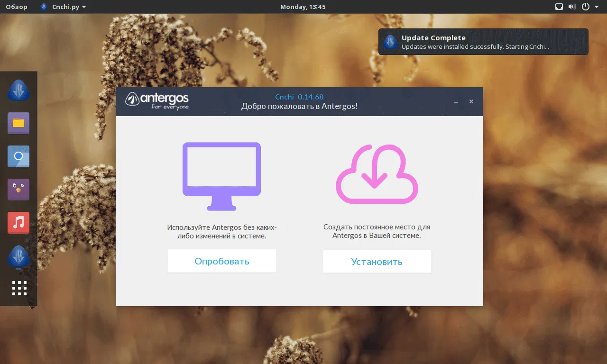Image resolution: width=607 pixels, height=364 pixels.
Task: Show all applications grid in dock
Action: click(19, 288)
